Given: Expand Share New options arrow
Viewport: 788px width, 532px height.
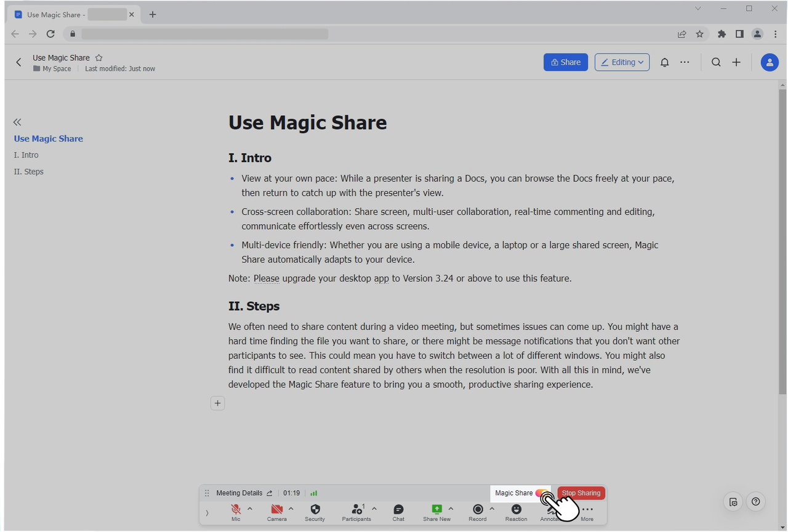Looking at the screenshot, I should pyautogui.click(x=451, y=509).
